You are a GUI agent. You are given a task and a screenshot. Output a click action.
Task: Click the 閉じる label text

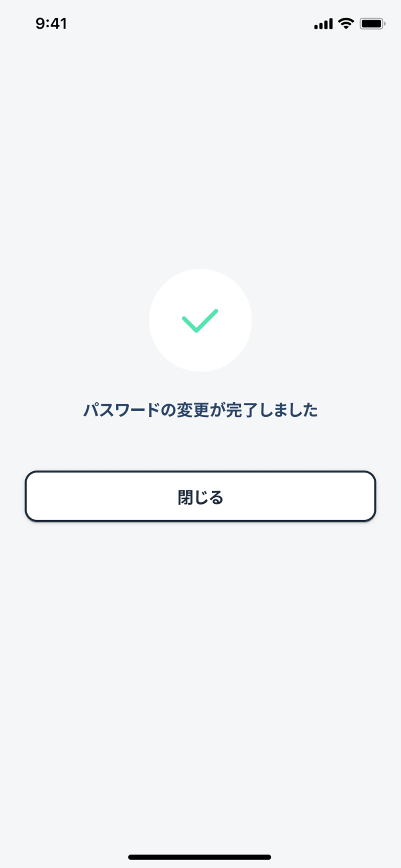[x=200, y=497]
